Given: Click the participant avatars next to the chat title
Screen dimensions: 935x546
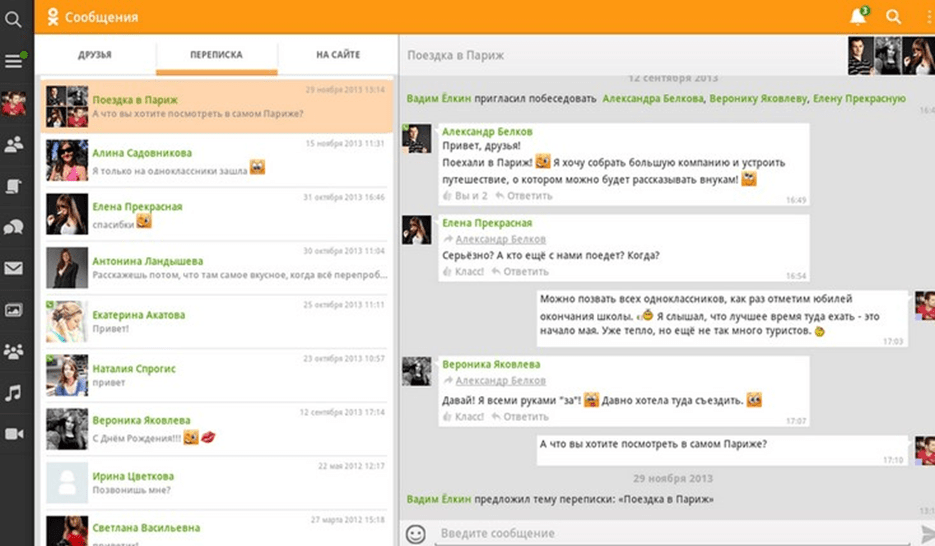Looking at the screenshot, I should click(890, 56).
